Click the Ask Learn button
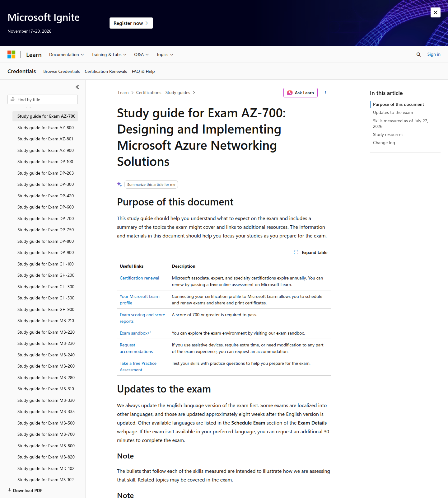 [x=301, y=93]
